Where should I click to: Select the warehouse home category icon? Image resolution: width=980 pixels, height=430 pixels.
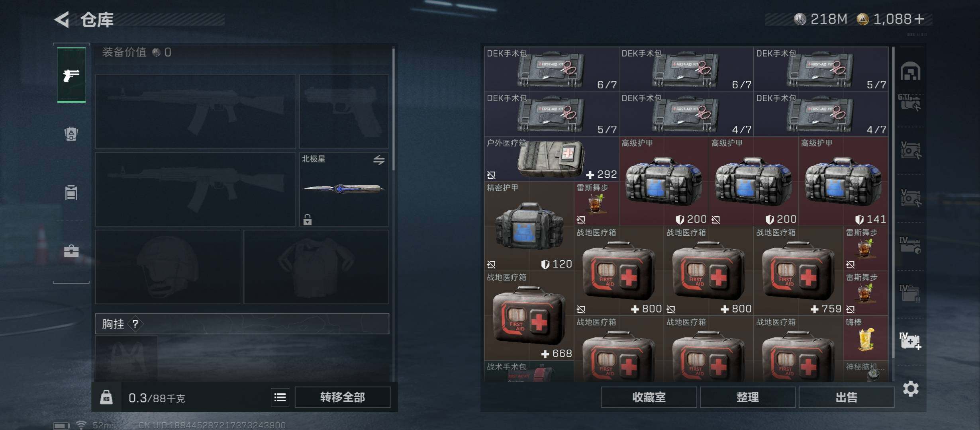coord(911,71)
